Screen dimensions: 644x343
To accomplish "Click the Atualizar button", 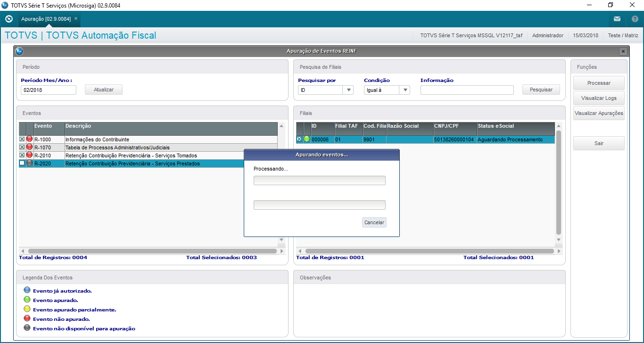I will (x=104, y=90).
